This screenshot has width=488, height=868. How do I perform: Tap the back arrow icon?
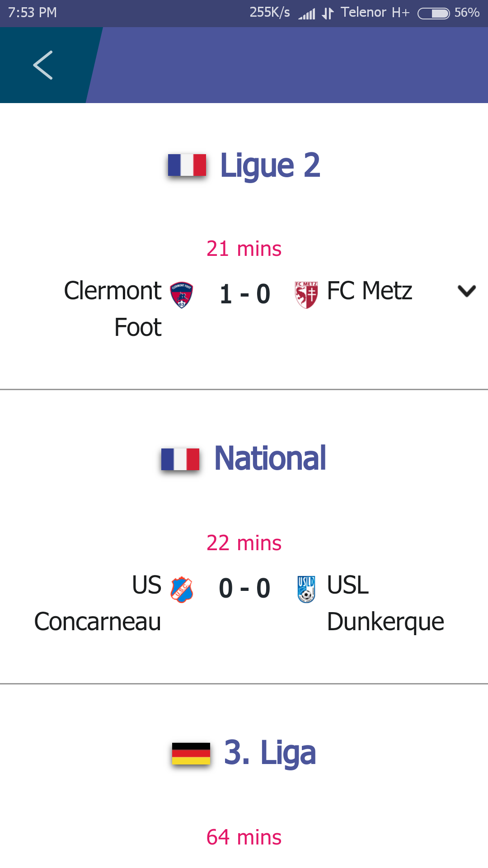(x=43, y=65)
